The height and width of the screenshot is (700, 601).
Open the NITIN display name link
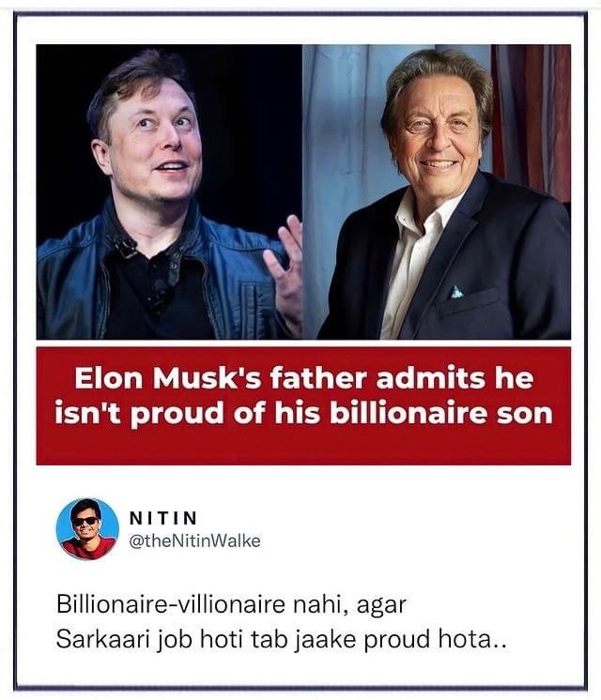[163, 519]
